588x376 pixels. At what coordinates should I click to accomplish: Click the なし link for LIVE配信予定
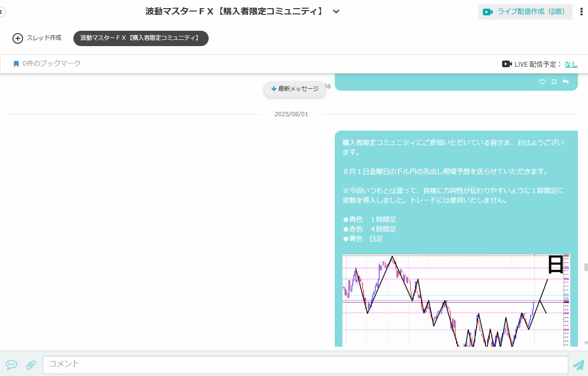571,64
